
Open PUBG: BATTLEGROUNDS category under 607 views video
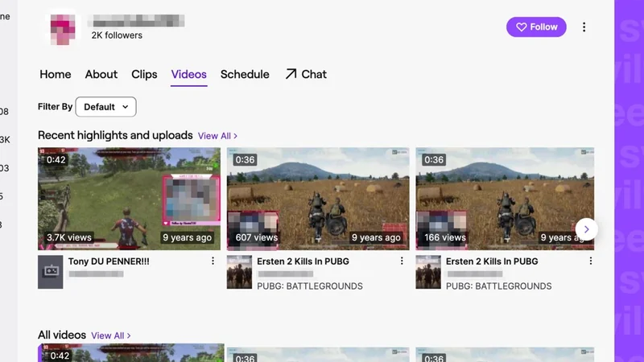tap(310, 286)
